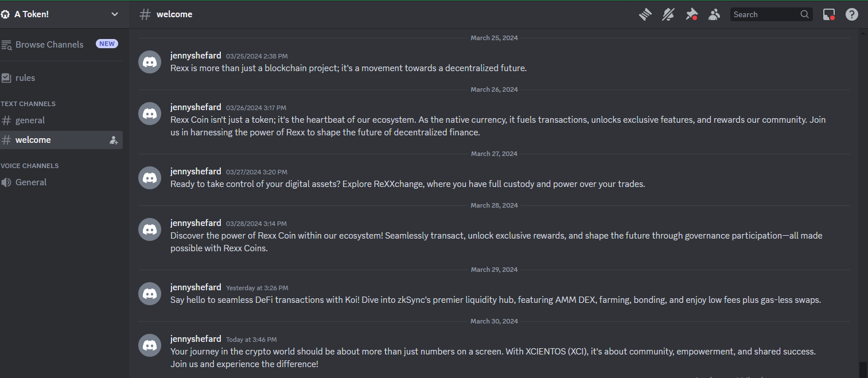868x378 pixels.
Task: Open Discord Help
Action: pos(852,14)
